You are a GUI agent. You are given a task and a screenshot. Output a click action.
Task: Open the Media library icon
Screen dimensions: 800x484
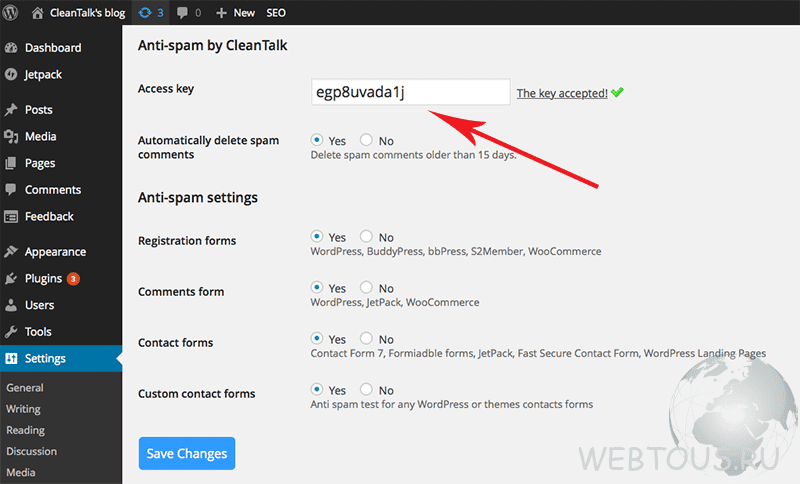coord(11,136)
